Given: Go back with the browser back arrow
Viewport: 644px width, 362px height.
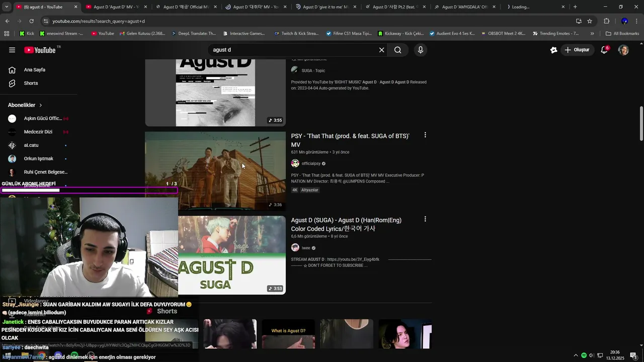Looking at the screenshot, I should pyautogui.click(x=7, y=21).
